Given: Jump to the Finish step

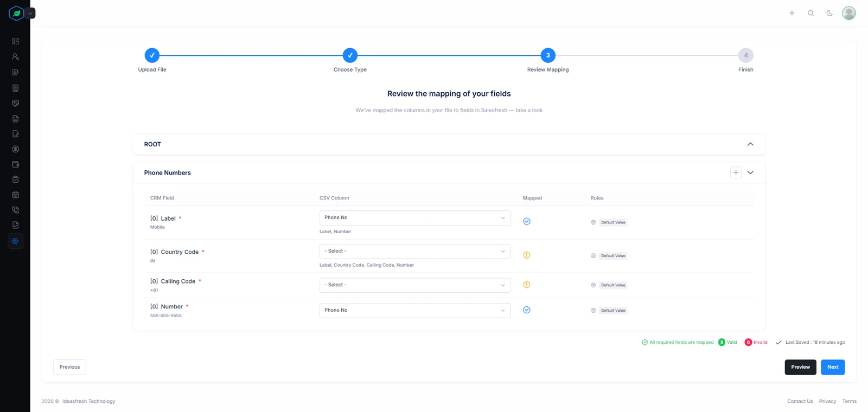Looking at the screenshot, I should [746, 55].
